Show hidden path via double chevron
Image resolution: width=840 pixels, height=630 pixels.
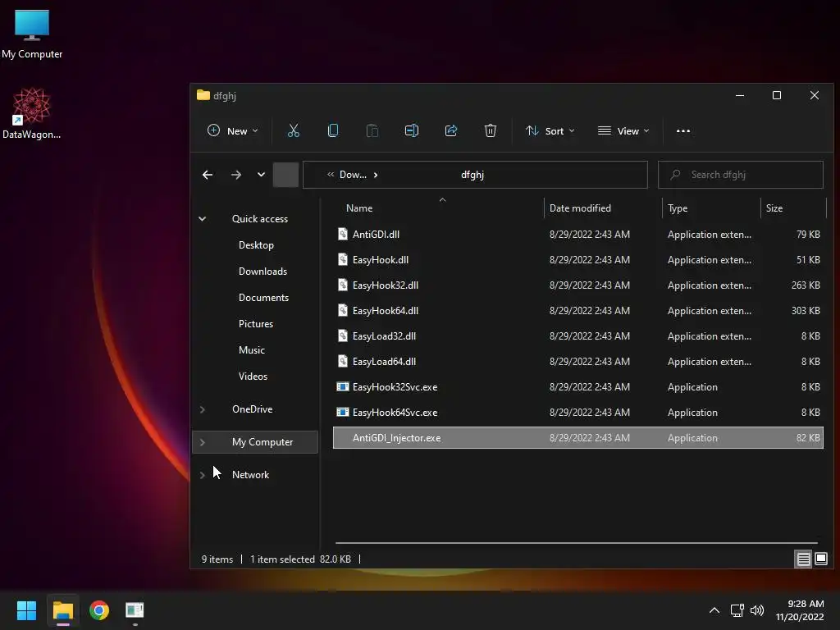[331, 175]
